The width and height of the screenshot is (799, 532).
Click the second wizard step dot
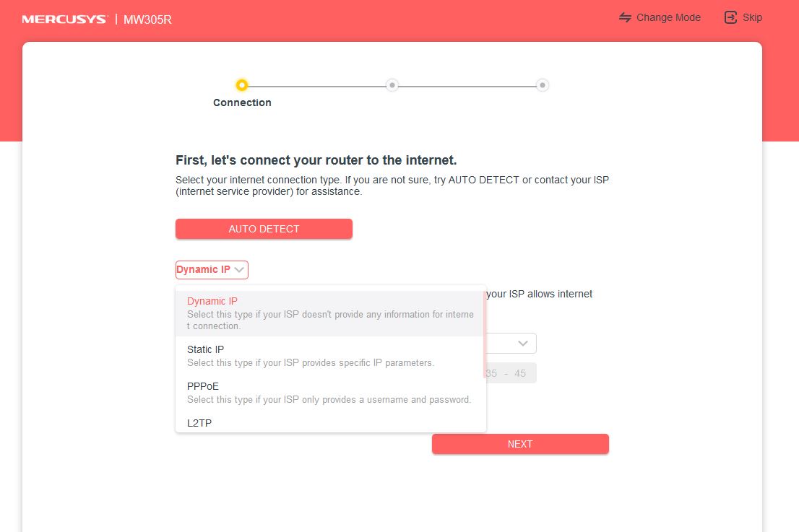[392, 85]
